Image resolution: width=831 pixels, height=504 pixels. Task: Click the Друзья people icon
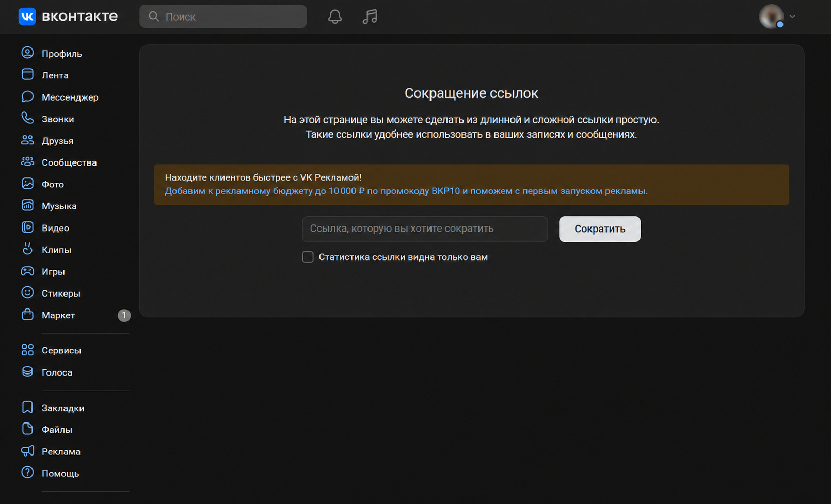tap(27, 140)
